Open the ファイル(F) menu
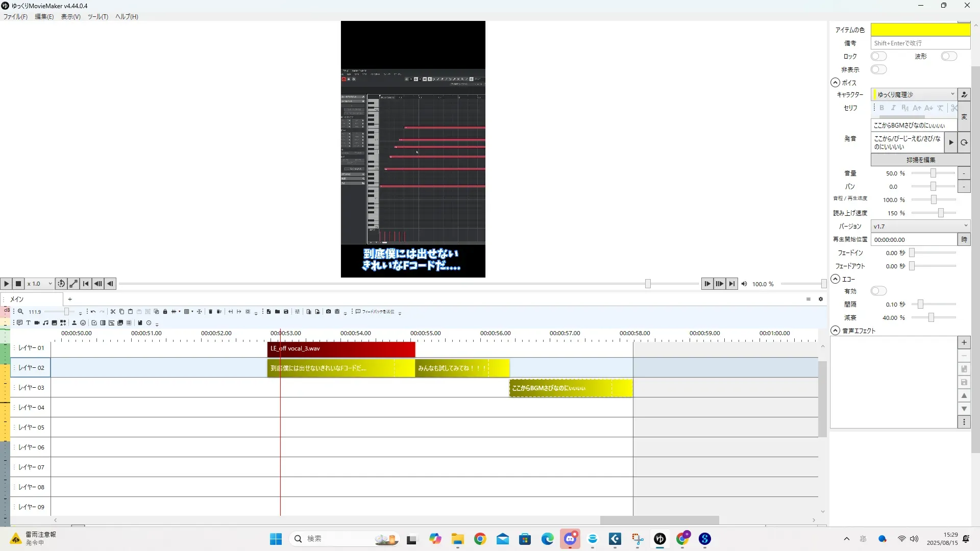 tap(15, 17)
